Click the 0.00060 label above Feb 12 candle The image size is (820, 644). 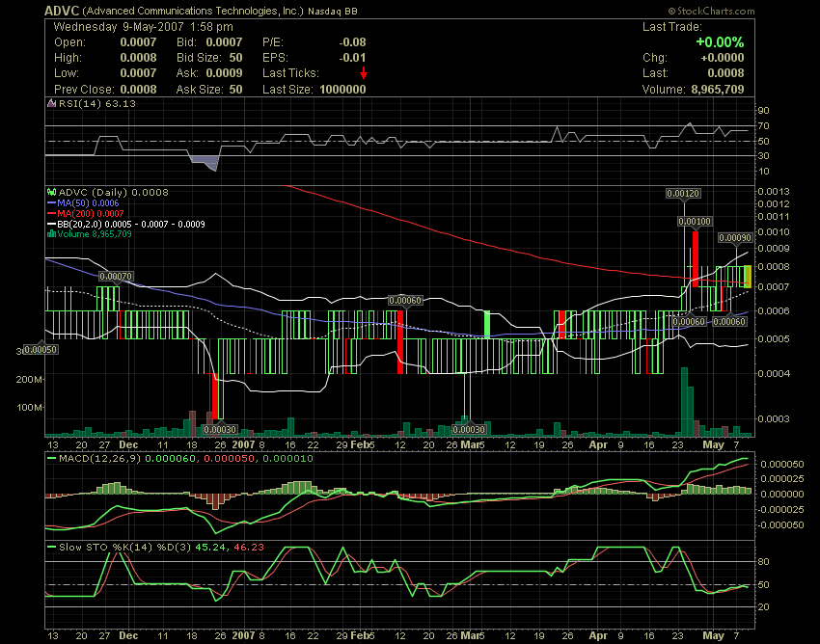(405, 301)
